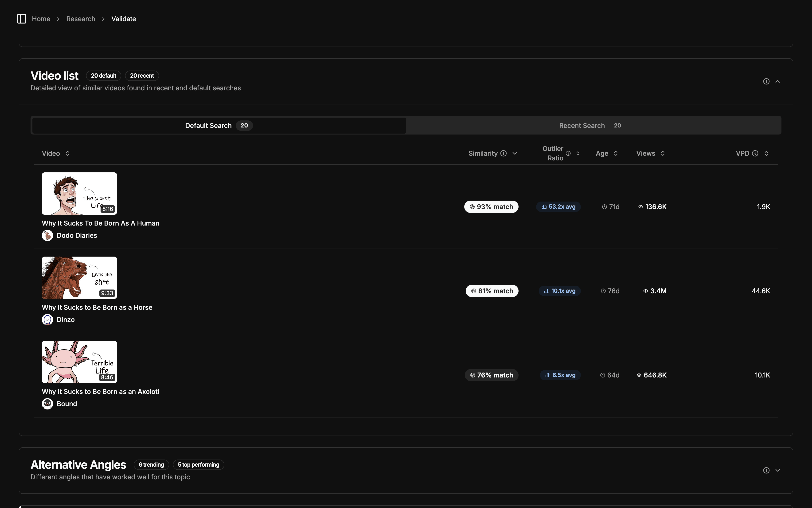Open title 'Why It Sucks to Be Born as an Axolotl'
Image resolution: width=812 pixels, height=508 pixels.
tap(100, 391)
